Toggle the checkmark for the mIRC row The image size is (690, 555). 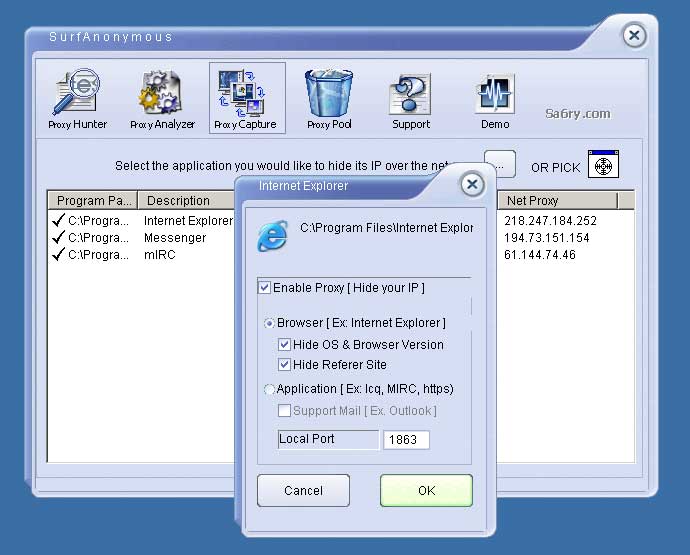58,254
